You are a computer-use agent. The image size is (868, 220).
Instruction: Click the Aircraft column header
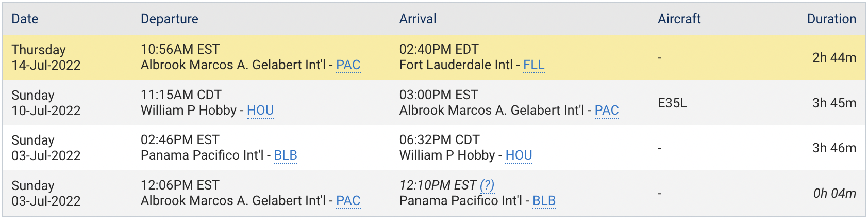click(x=679, y=19)
